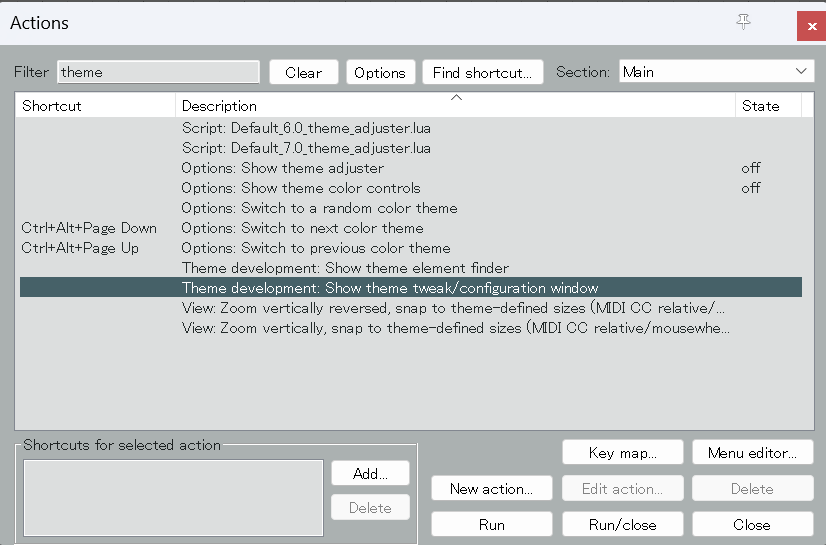Pin the Actions window with pushpin icon
Image resolution: width=826 pixels, height=545 pixels.
(743, 22)
